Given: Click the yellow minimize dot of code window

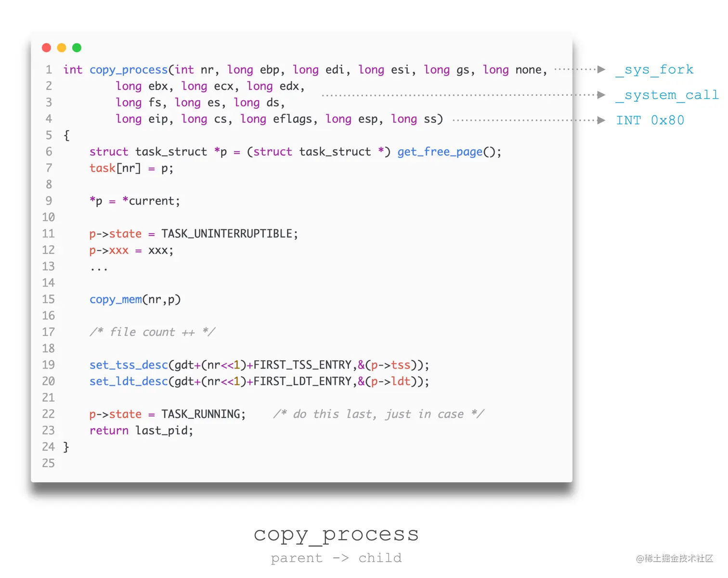Looking at the screenshot, I should (x=62, y=48).
